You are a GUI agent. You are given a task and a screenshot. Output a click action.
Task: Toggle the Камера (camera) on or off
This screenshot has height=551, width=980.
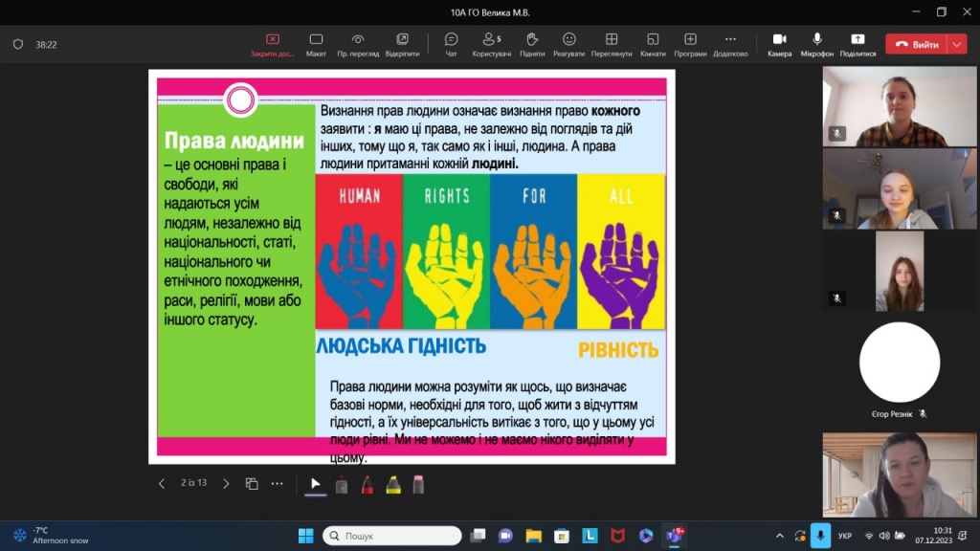779,44
